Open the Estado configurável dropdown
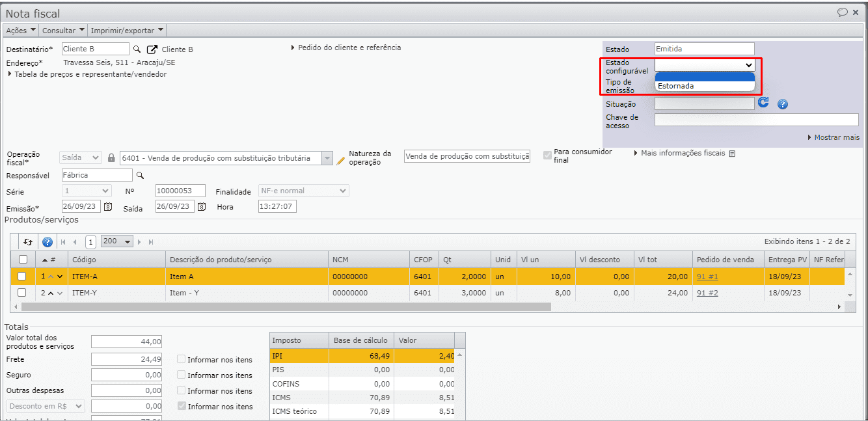Viewport: 868px width, 421px height. 705,65
